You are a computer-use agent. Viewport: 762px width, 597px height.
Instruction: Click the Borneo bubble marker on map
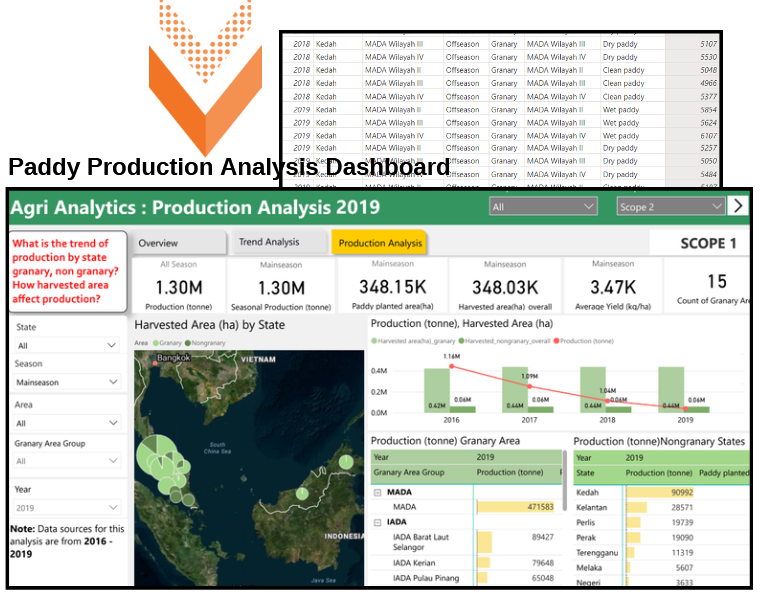pos(345,463)
